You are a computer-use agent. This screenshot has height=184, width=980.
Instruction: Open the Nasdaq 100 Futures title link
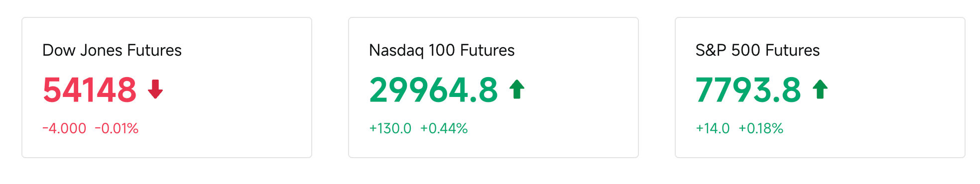(442, 50)
